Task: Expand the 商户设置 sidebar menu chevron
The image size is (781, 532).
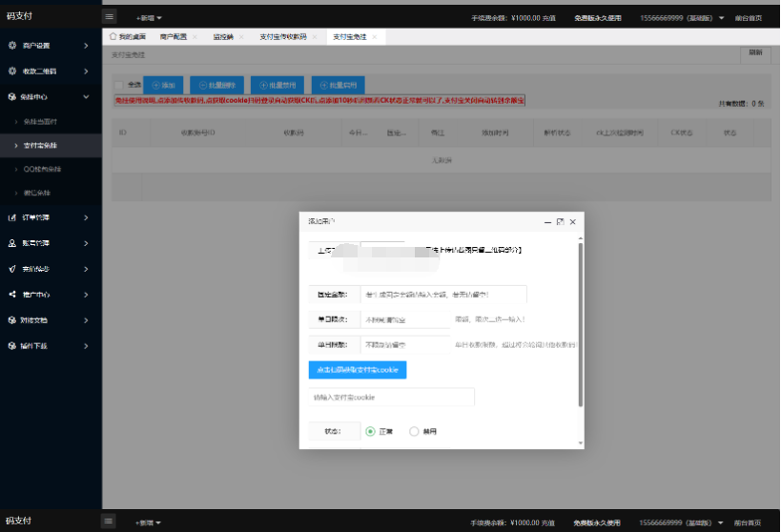Action: [86, 46]
